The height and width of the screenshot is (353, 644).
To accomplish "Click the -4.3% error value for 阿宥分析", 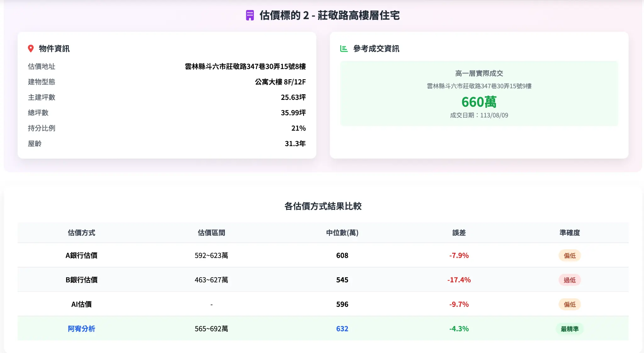I will pyautogui.click(x=459, y=329).
